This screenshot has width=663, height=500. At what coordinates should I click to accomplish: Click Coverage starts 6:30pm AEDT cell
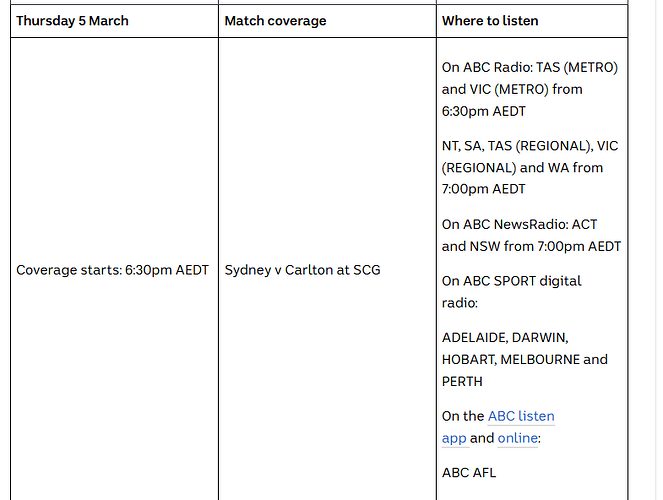112,270
